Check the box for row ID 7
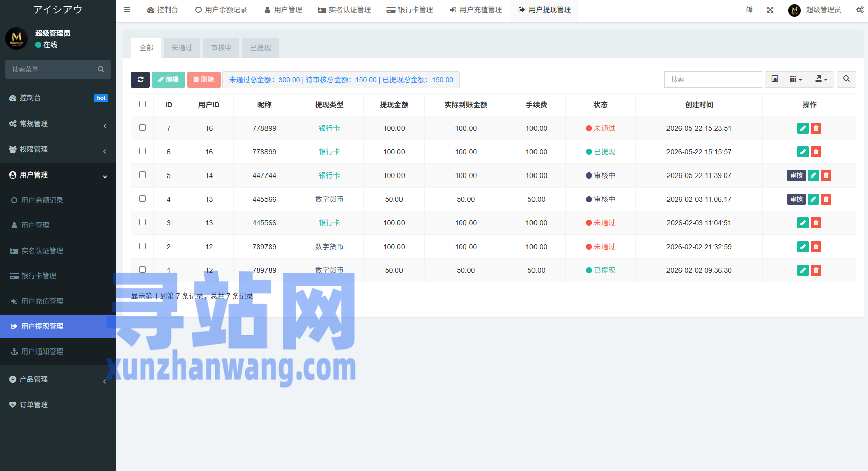The width and height of the screenshot is (868, 471). (x=142, y=128)
